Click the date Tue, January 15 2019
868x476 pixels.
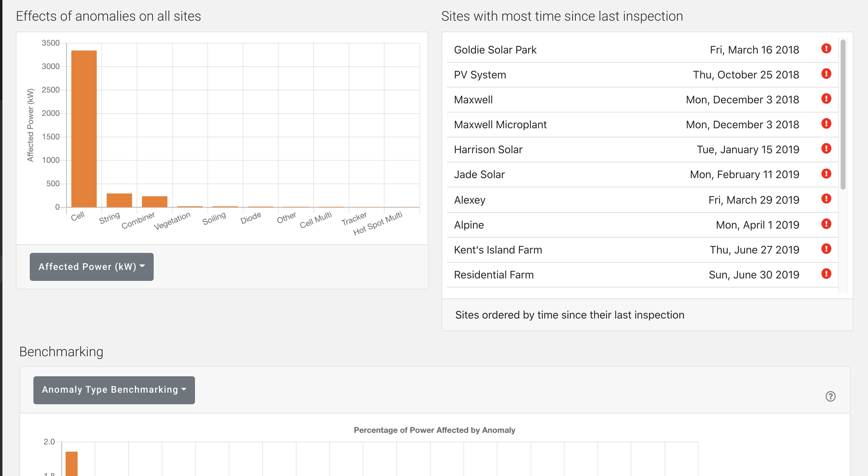[x=748, y=150]
